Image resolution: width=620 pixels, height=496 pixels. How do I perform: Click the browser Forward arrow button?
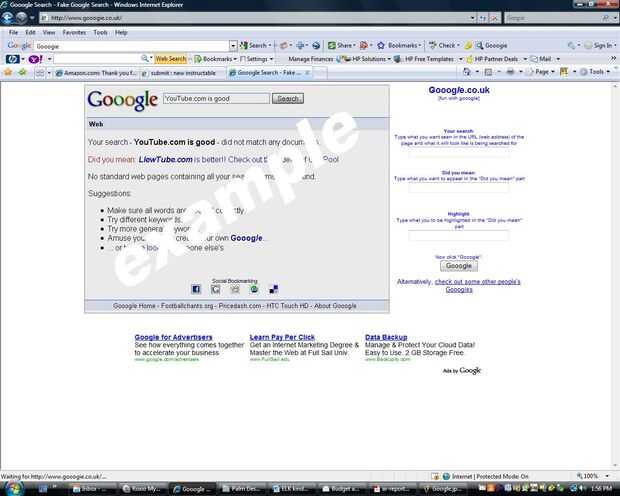tap(22, 18)
